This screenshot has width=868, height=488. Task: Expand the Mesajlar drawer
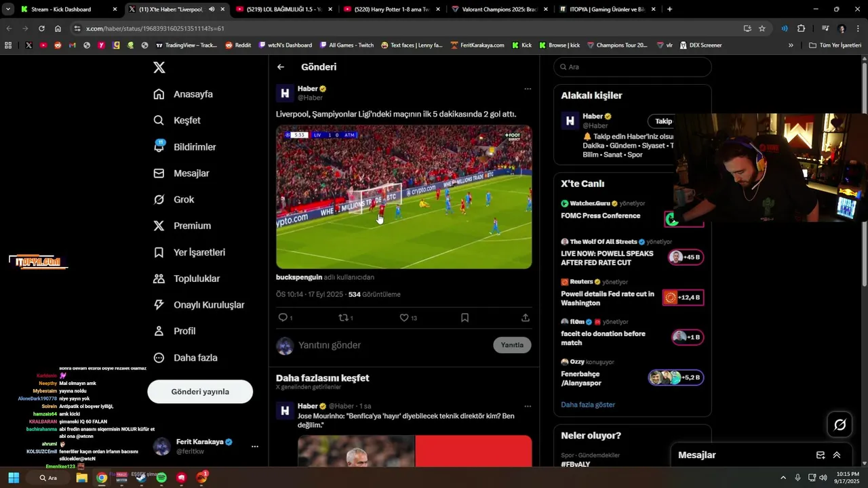coord(837,455)
